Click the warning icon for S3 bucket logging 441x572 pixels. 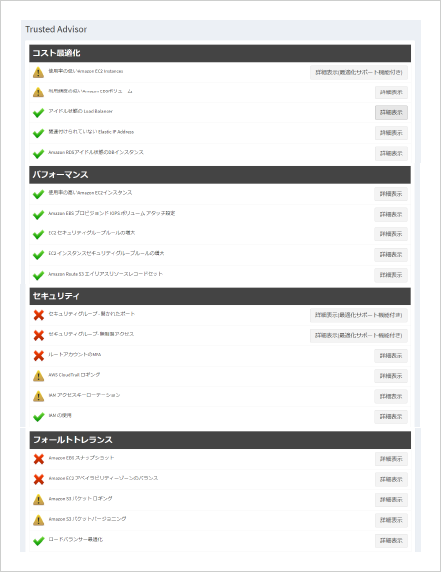38,500
